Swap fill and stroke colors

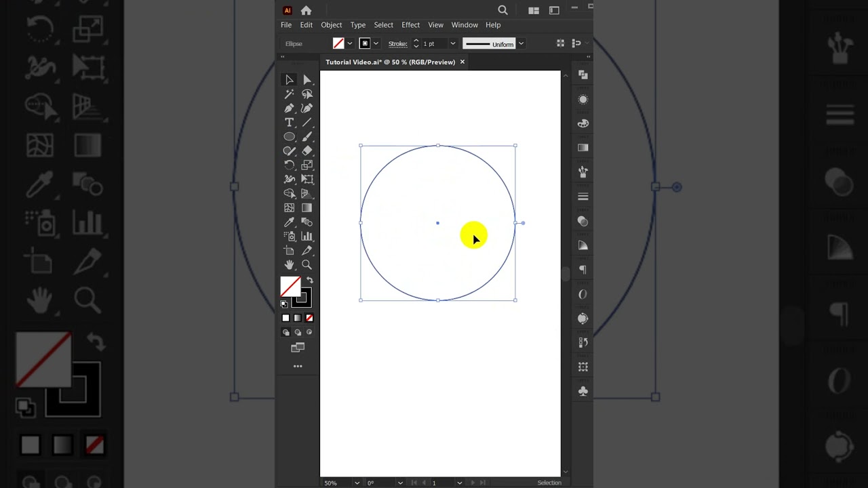pyautogui.click(x=310, y=281)
